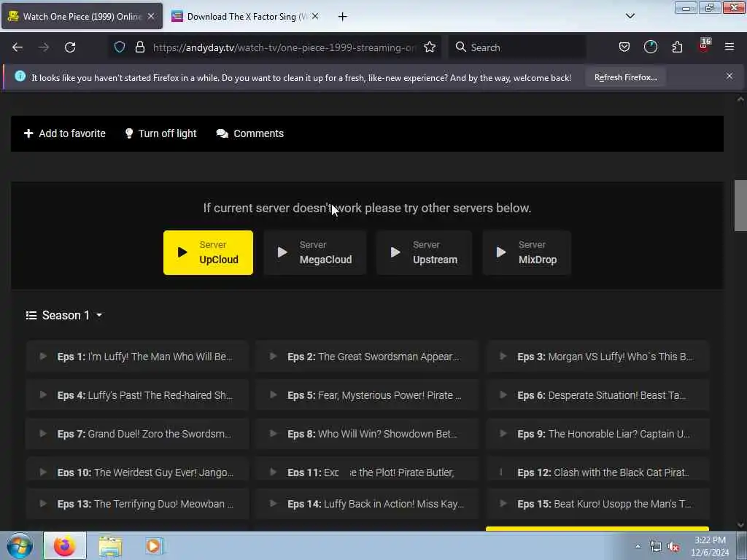747x560 pixels.
Task: Open the media player taskbar icon
Action: [155, 545]
